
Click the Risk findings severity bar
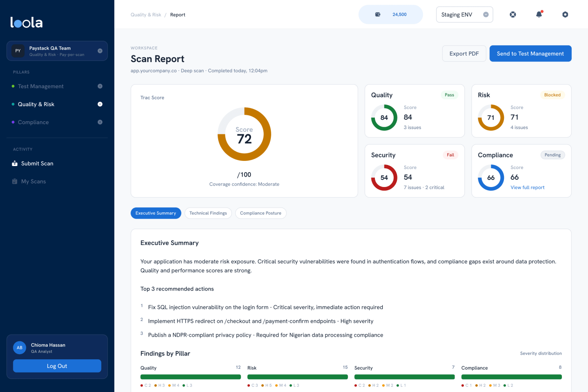coord(297,377)
